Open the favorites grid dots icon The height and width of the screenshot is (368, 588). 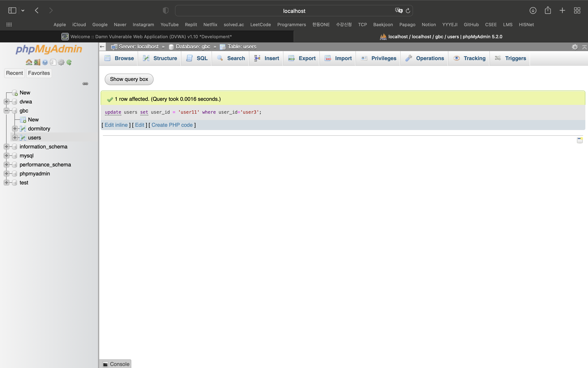click(9, 25)
